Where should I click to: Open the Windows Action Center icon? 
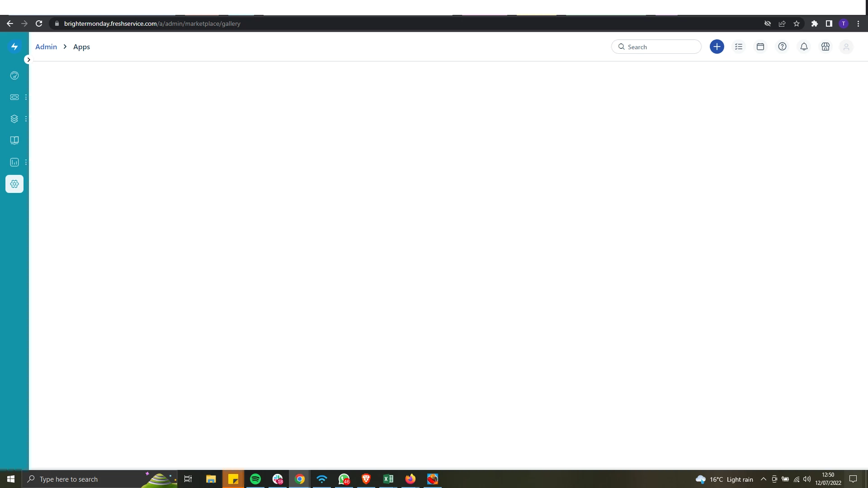tap(853, 479)
